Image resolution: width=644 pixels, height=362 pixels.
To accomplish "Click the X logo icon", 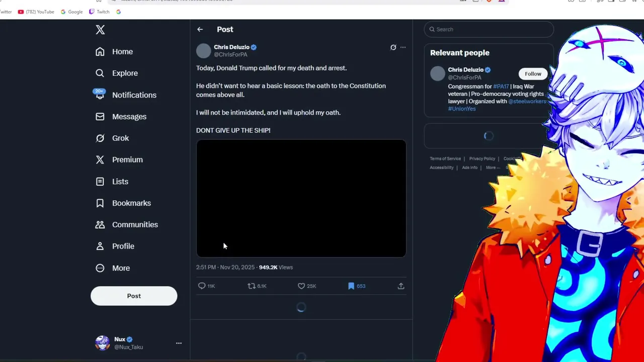I will coord(100,30).
